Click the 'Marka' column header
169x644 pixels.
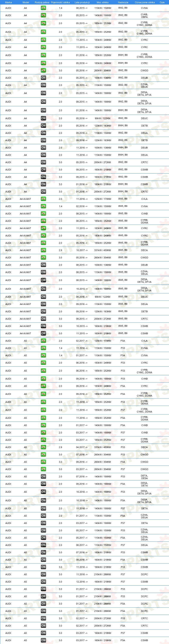[x=8, y=2]
